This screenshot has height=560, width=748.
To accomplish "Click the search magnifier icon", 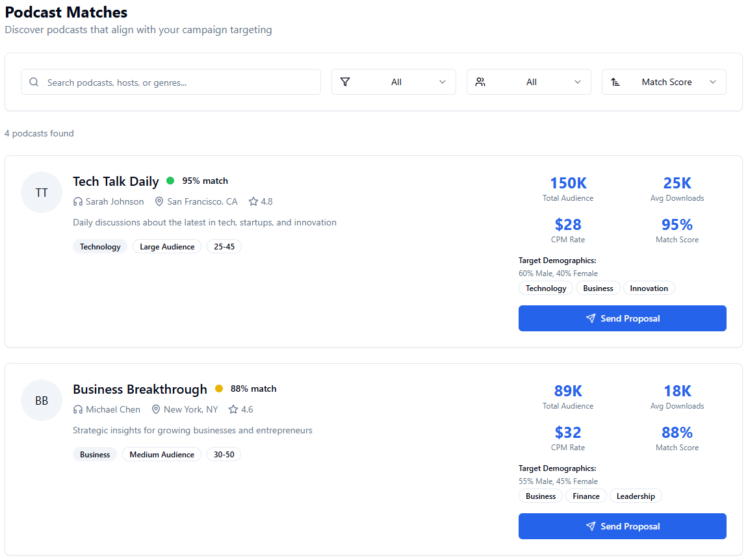I will point(33,82).
